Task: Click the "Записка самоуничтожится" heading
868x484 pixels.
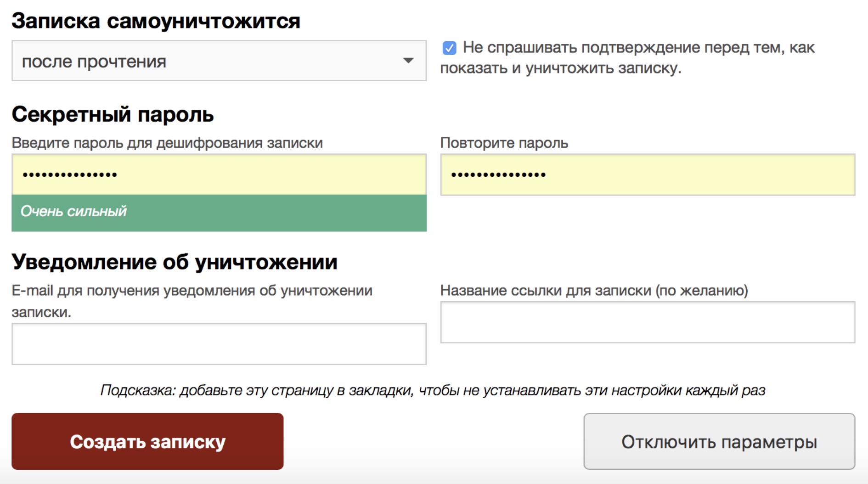Action: coord(156,21)
